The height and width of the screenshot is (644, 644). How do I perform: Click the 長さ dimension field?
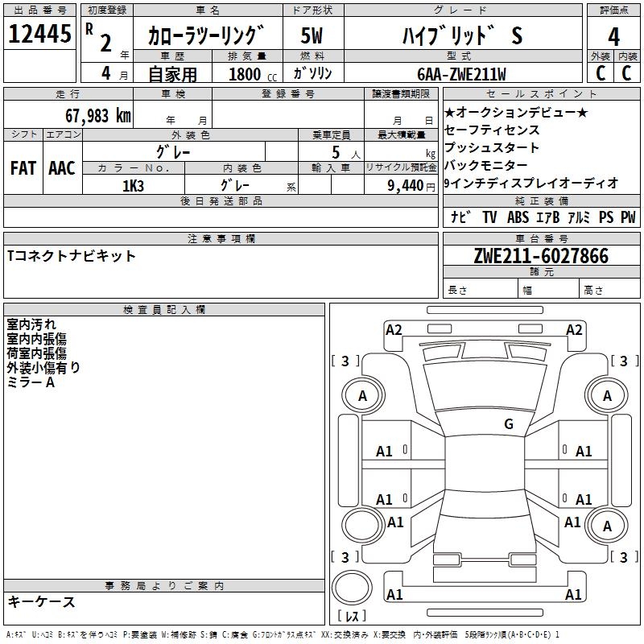pos(481,289)
